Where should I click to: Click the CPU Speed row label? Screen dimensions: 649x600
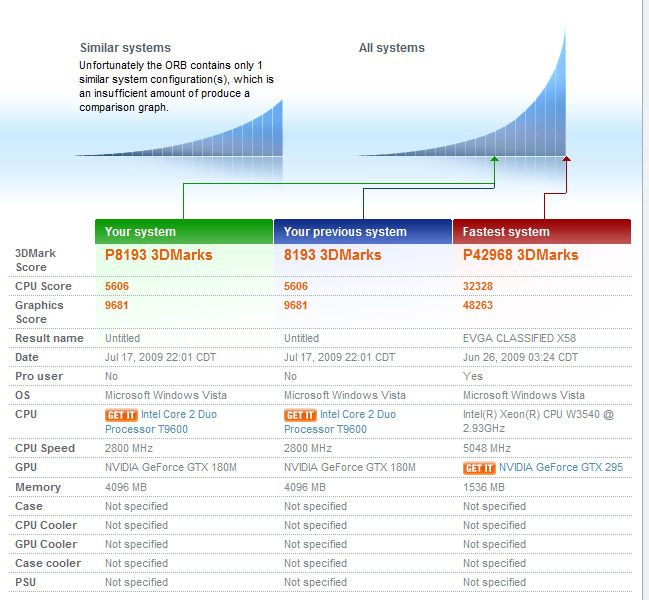click(45, 448)
